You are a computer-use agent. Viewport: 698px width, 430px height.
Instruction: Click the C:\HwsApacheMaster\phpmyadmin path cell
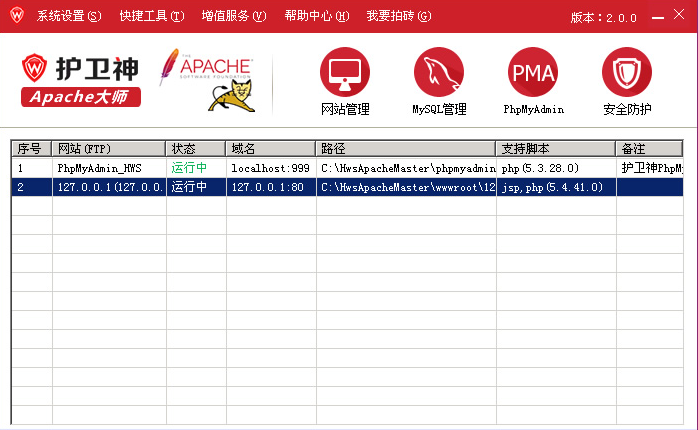408,168
